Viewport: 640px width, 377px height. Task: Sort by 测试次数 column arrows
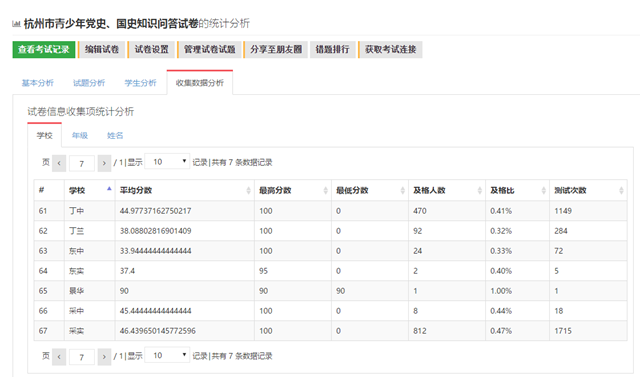(621, 191)
